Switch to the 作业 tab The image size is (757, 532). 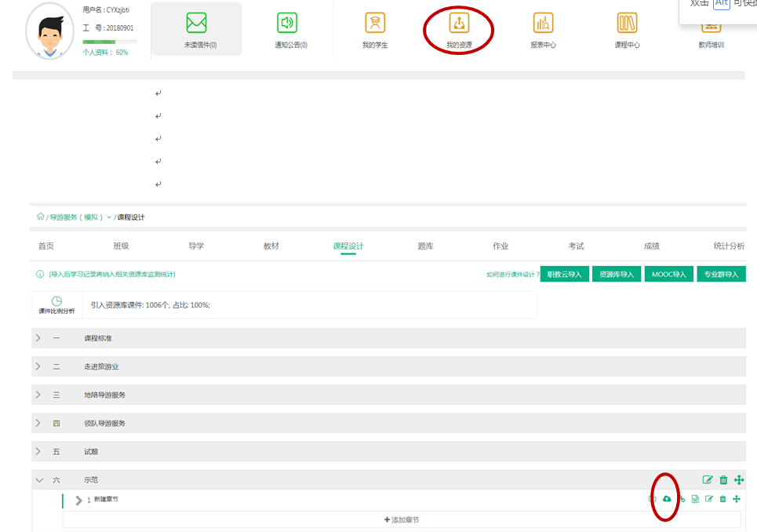(500, 246)
